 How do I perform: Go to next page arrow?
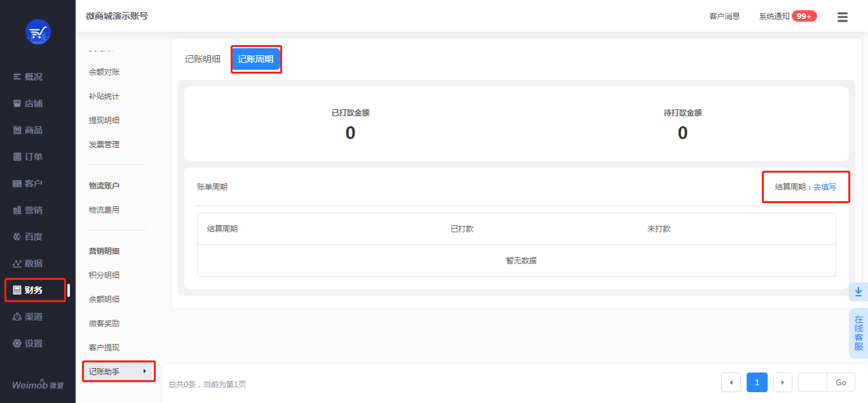tap(782, 383)
